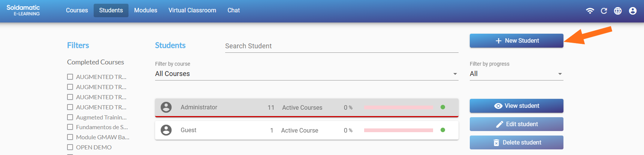Click the Wi-Fi connection status icon
The height and width of the screenshot is (155, 644).
coord(590,11)
